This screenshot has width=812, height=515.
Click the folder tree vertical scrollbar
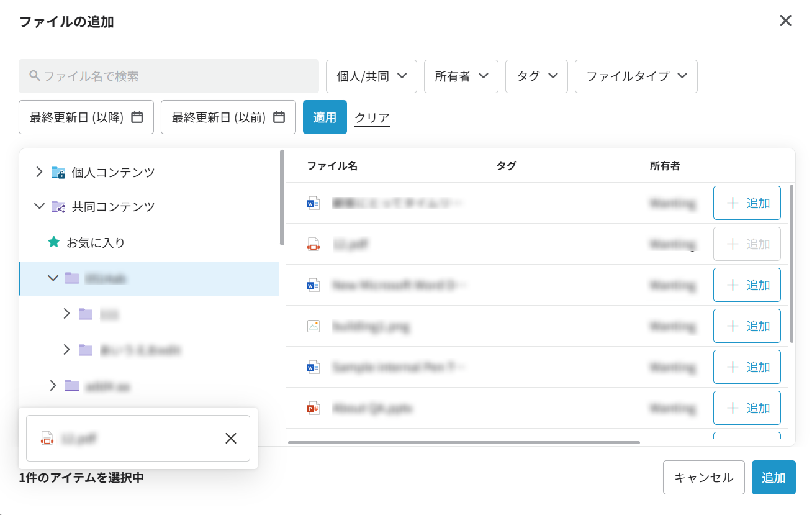tap(282, 198)
